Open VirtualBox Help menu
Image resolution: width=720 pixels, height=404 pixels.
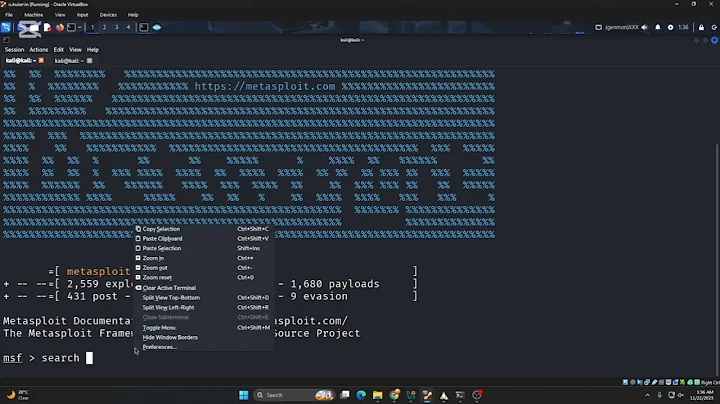click(x=133, y=15)
